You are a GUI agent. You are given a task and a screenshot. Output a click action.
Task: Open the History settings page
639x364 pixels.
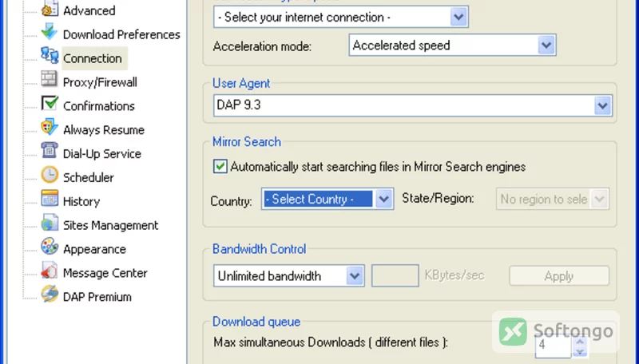(81, 201)
